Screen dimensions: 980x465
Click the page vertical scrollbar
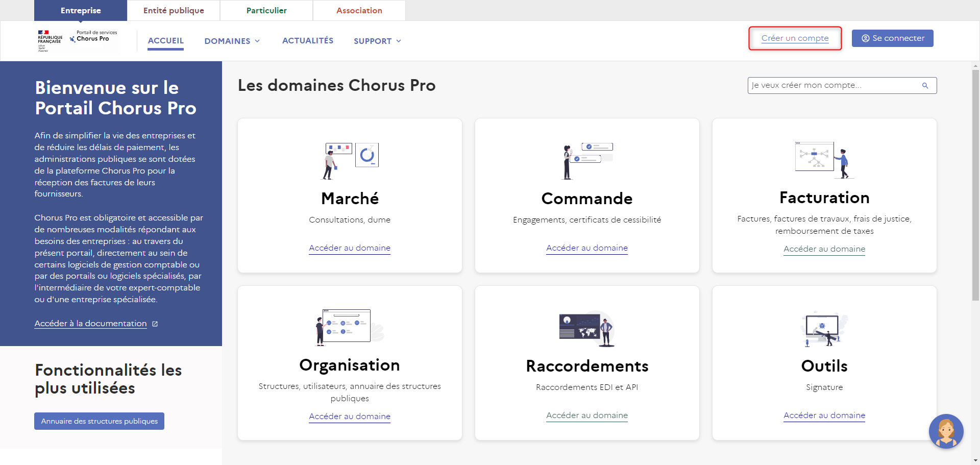coord(975,185)
